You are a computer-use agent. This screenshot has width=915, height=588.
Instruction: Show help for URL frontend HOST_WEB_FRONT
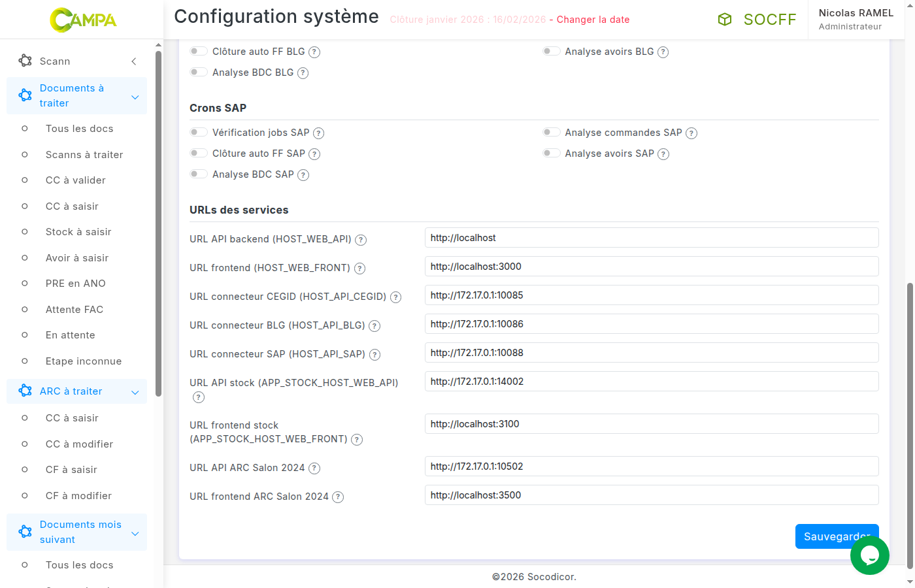tap(359, 269)
